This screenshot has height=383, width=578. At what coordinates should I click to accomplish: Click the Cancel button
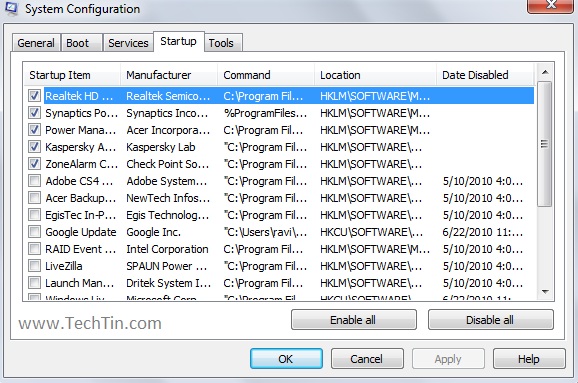pos(367,359)
